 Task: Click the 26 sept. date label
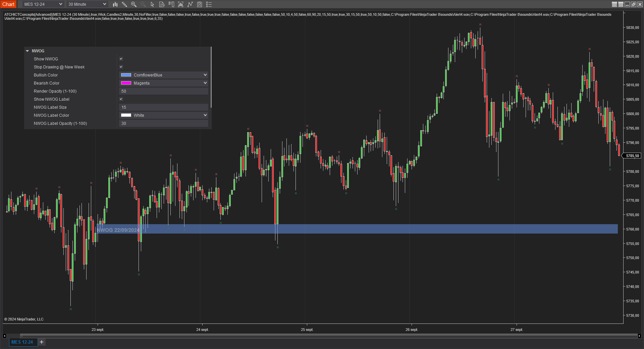[x=412, y=330]
